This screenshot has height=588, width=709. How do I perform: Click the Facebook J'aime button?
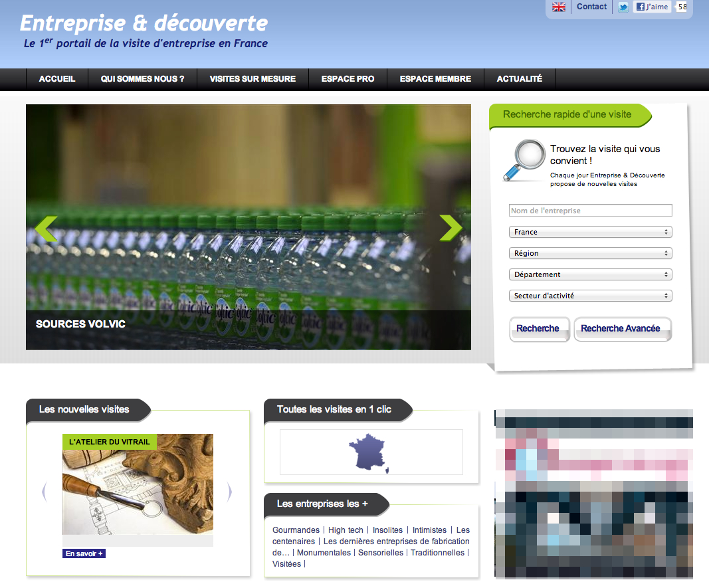[652, 7]
